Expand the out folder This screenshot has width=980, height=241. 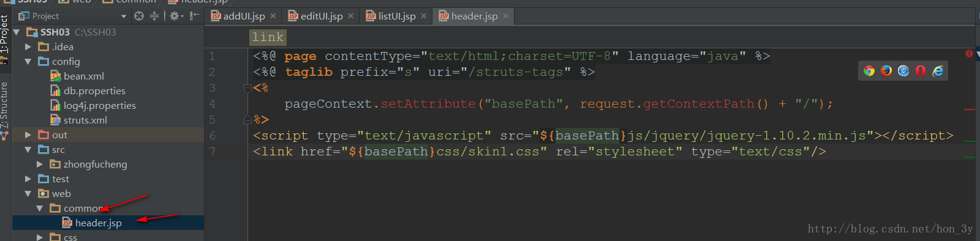(x=28, y=135)
